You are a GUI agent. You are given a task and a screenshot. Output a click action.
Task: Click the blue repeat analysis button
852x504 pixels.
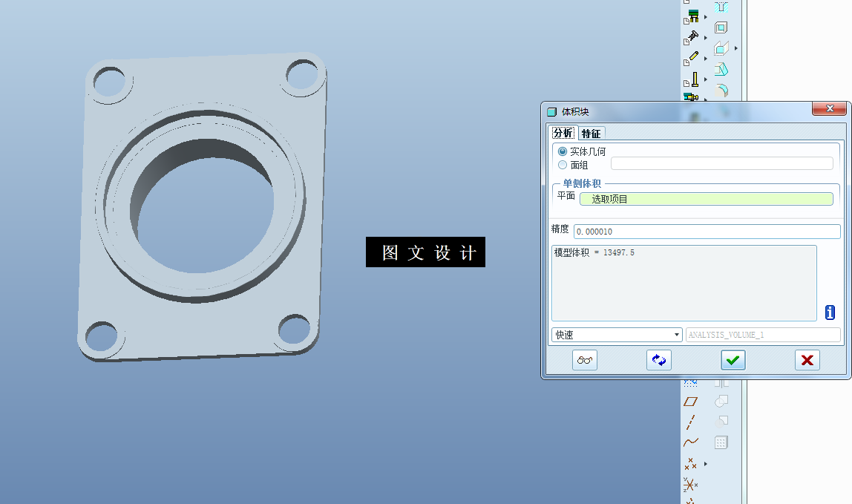[658, 360]
